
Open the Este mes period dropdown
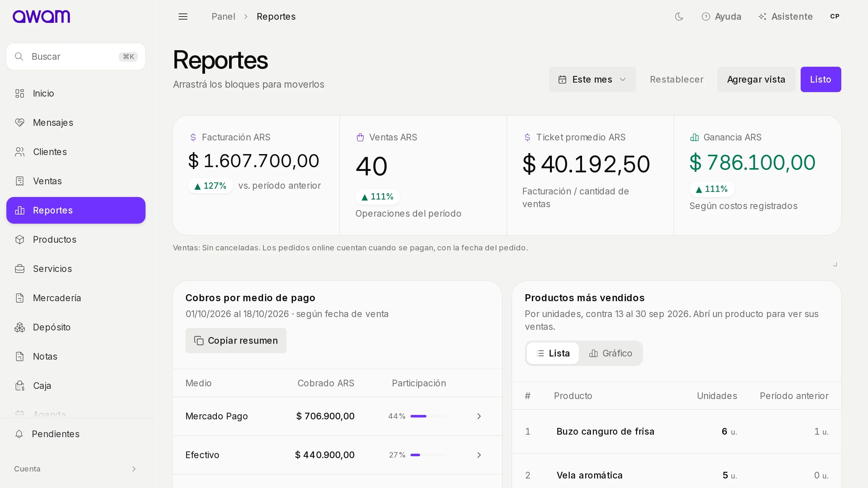coord(592,79)
